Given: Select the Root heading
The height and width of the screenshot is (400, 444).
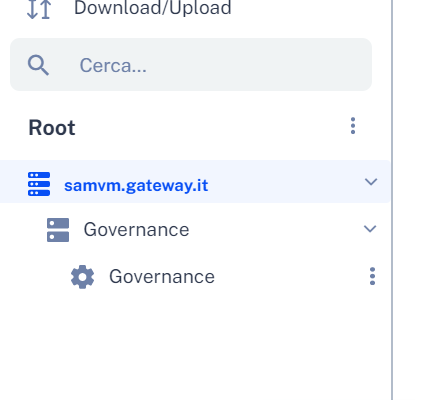Looking at the screenshot, I should pyautogui.click(x=52, y=127).
